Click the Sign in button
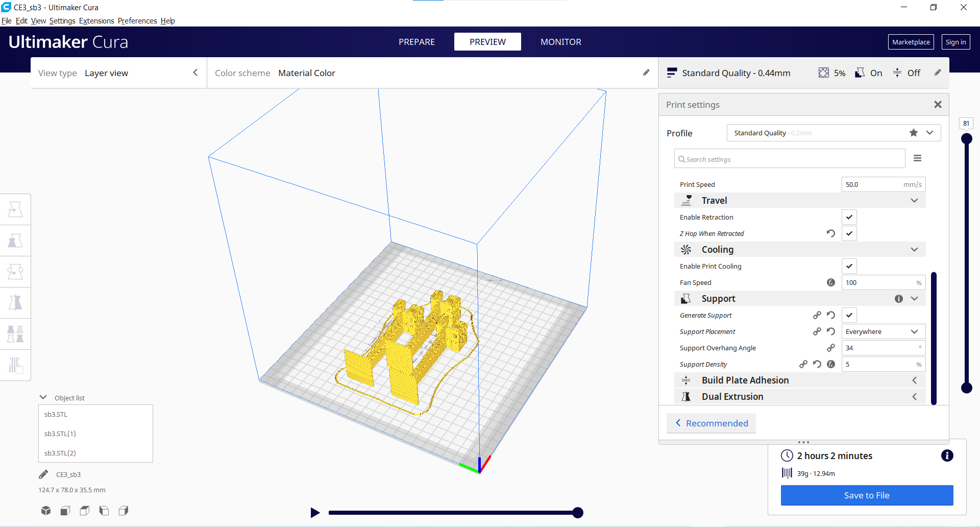This screenshot has height=527, width=980. tap(955, 42)
